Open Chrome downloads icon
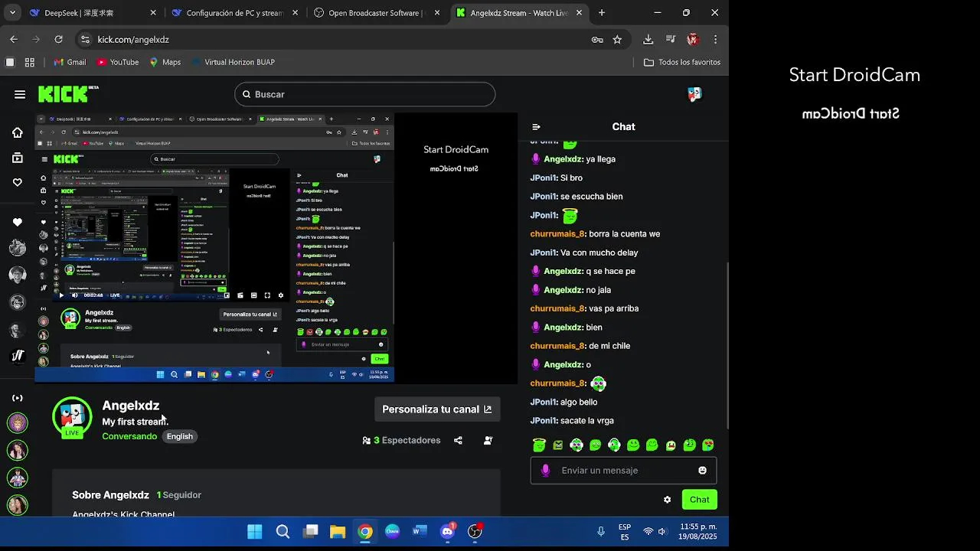980x551 pixels. (648, 40)
